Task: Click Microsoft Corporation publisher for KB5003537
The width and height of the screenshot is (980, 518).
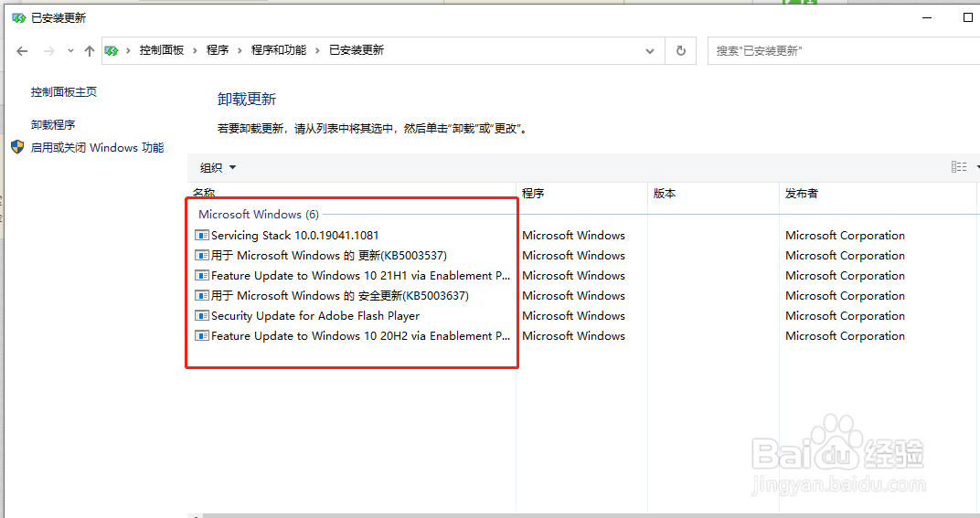Action: 845,256
